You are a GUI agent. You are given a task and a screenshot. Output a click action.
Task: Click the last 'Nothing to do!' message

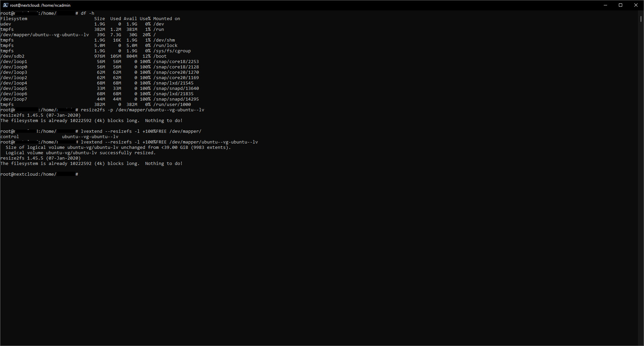(164, 164)
